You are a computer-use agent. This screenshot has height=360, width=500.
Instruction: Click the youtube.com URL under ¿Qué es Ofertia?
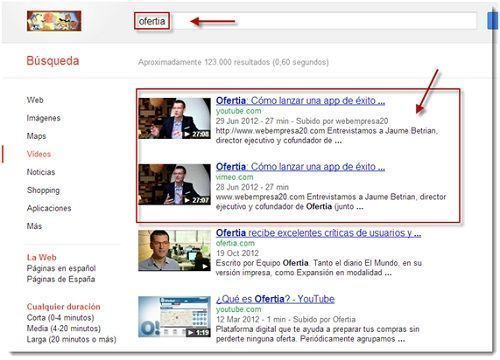pos(238,309)
